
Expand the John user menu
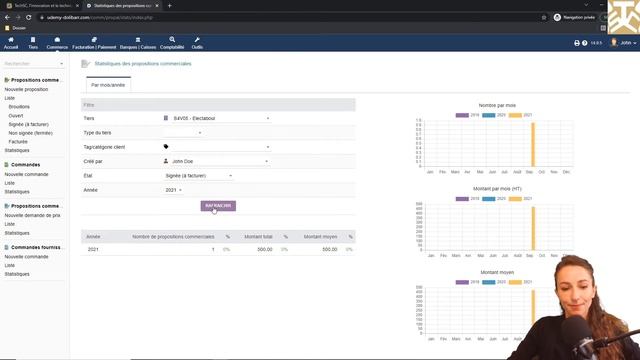[629, 43]
